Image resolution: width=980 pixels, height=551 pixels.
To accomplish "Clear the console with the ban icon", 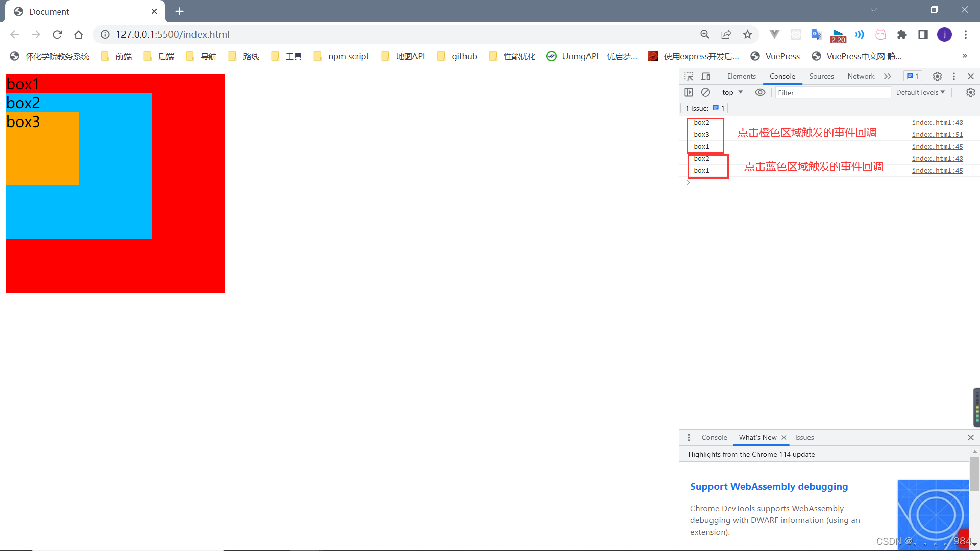I will coord(705,92).
